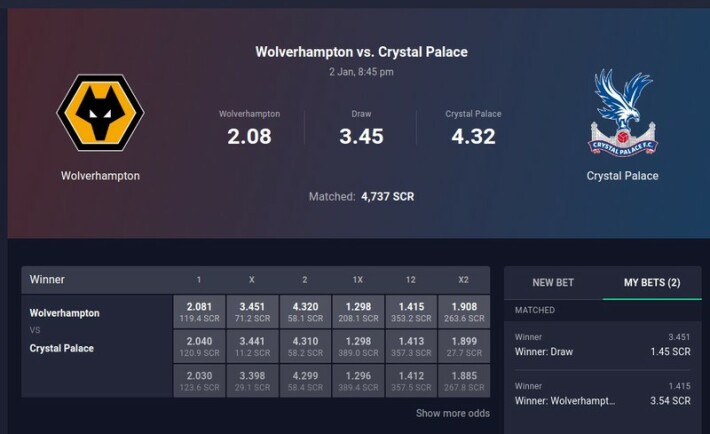Image resolution: width=710 pixels, height=434 pixels.
Task: Select Draw odds 3.451 cell
Action: point(252,312)
